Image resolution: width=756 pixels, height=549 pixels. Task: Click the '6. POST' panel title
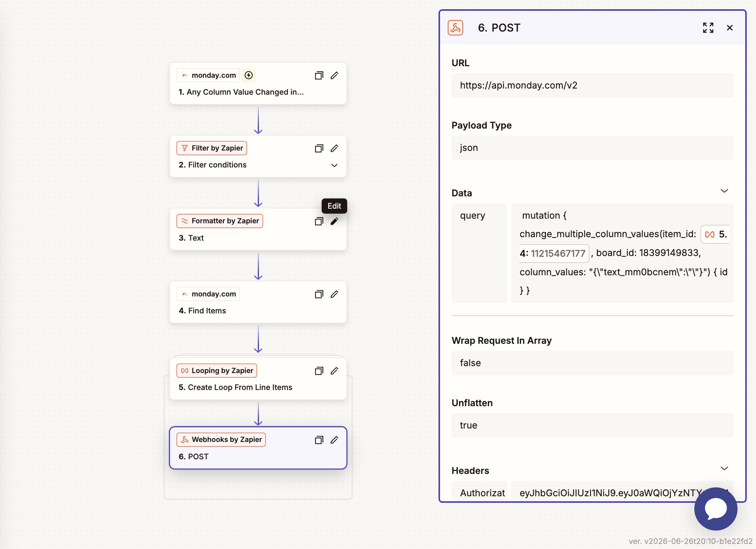click(x=499, y=28)
